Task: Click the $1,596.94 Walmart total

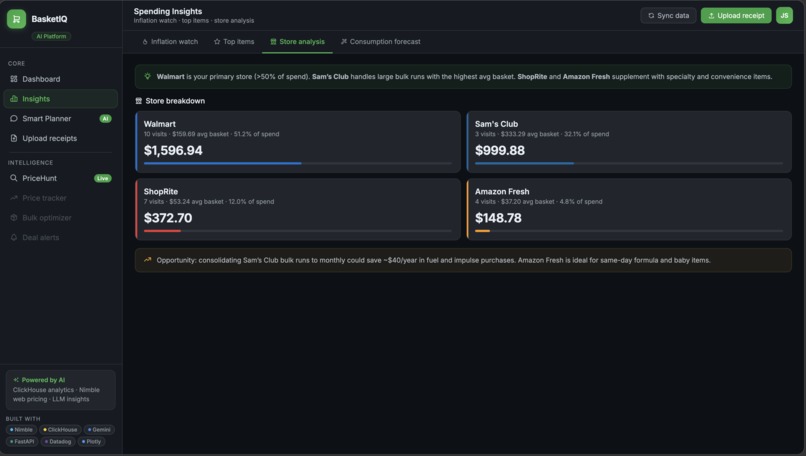Action: click(x=173, y=151)
